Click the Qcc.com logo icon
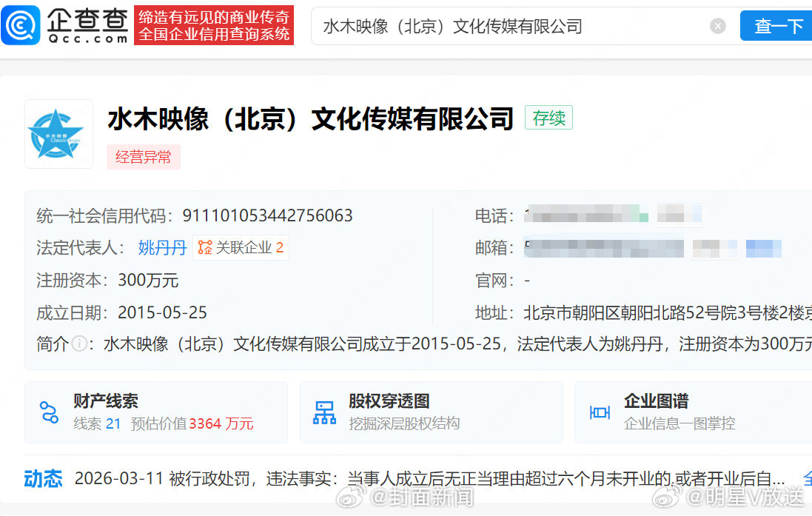This screenshot has height=516, width=812. coord(20,25)
